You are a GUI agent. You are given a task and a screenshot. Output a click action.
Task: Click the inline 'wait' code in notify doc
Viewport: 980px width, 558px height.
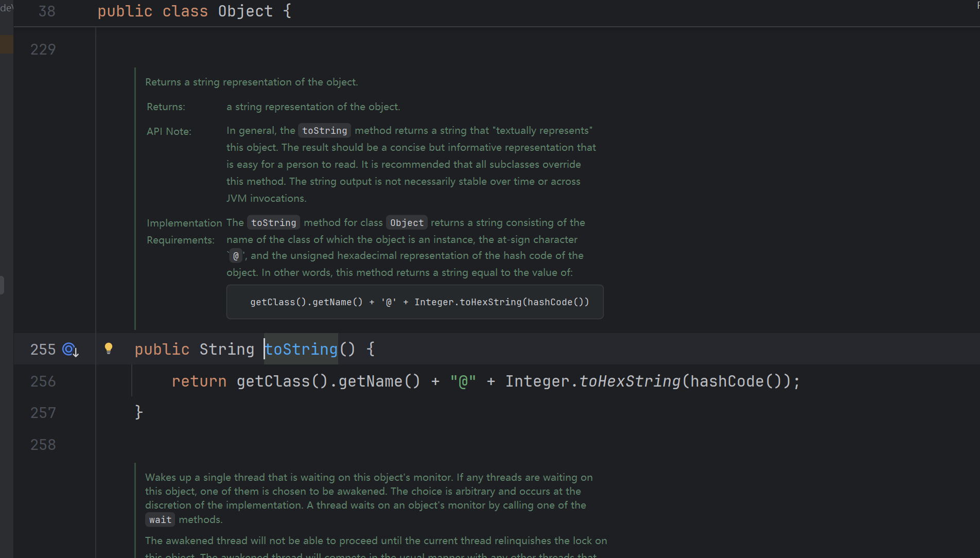[x=160, y=520]
